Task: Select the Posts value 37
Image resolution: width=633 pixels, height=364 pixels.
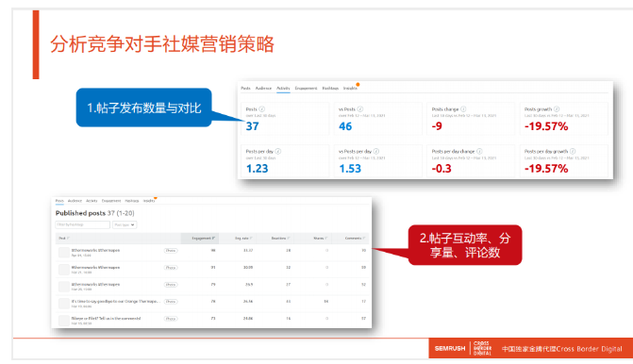Action: coord(252,126)
